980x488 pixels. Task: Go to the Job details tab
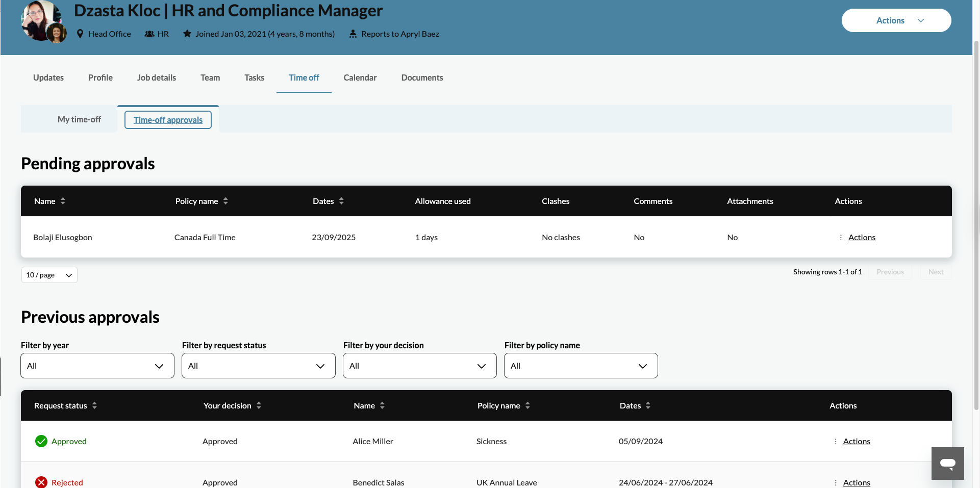[156, 78]
